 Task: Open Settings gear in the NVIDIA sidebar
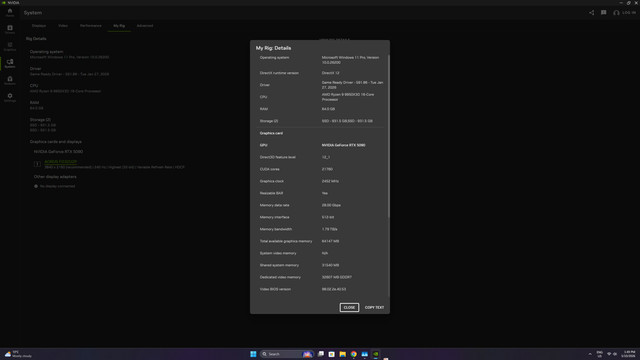click(x=10, y=97)
